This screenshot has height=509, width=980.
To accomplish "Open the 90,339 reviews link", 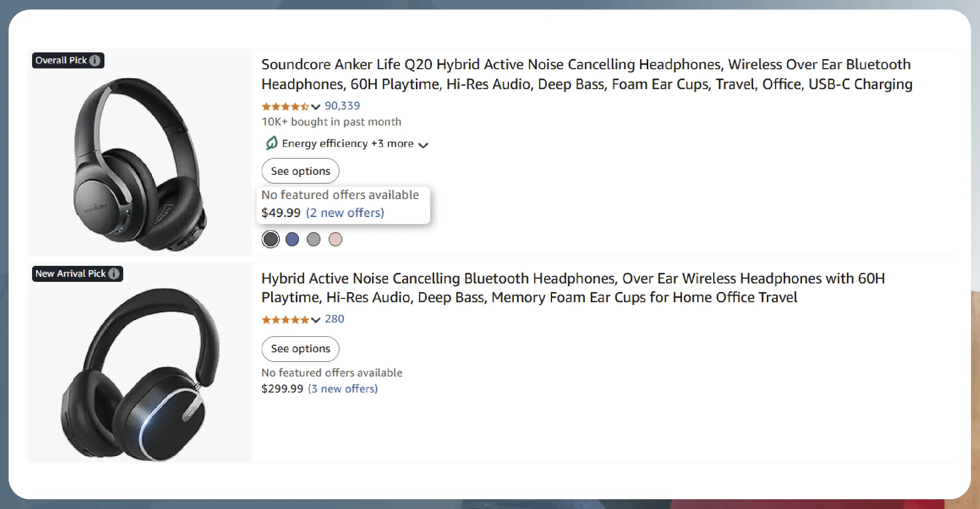I will point(342,106).
